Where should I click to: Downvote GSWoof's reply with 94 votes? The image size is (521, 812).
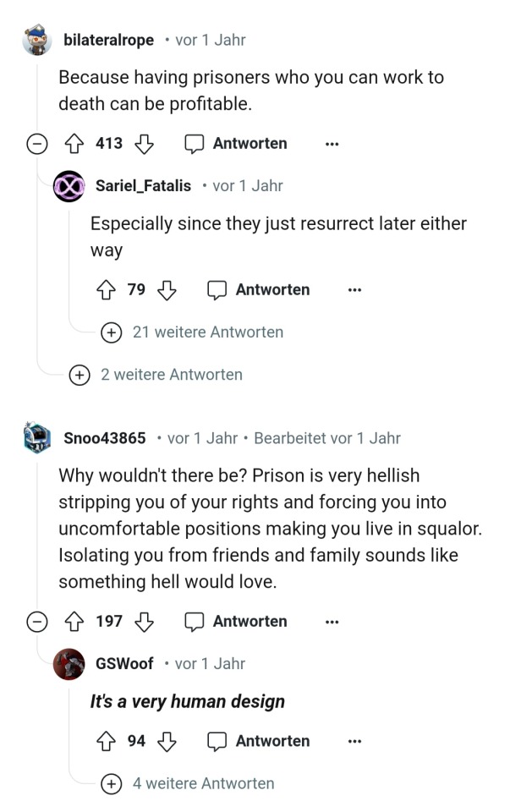[x=167, y=742]
